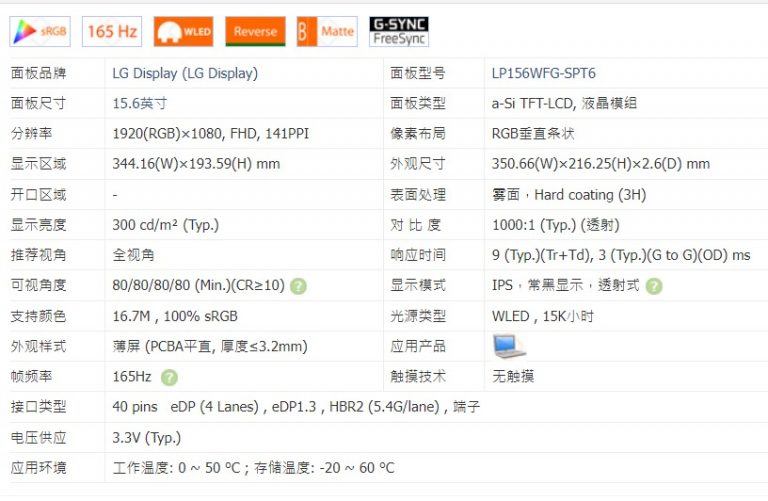This screenshot has width=768, height=501.
Task: Click the laptop application product icon
Action: pyautogui.click(x=509, y=346)
